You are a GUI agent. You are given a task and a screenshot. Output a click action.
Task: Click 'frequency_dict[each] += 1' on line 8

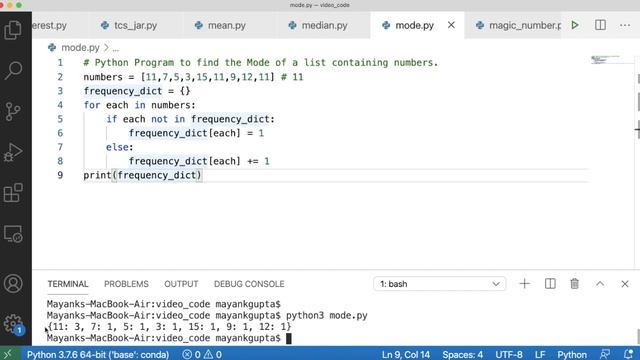(199, 161)
